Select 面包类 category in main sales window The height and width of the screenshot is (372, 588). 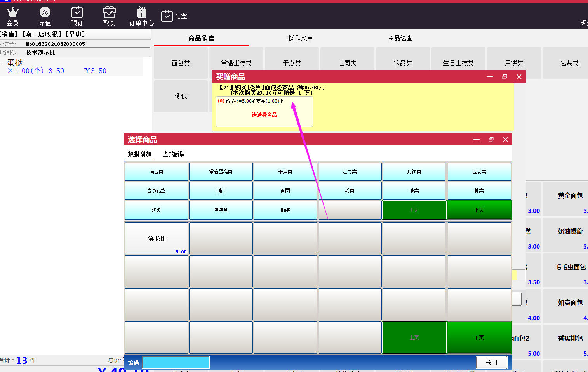coord(181,63)
